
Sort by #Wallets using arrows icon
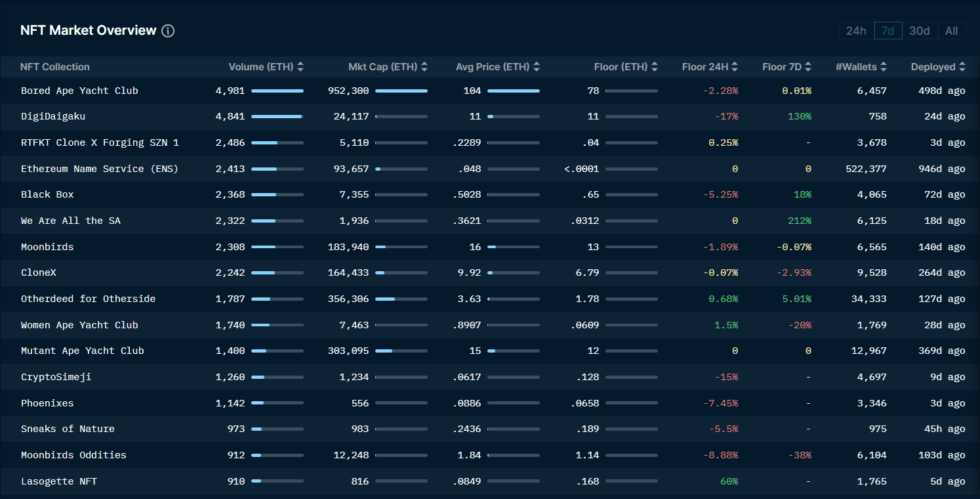pyautogui.click(x=884, y=67)
